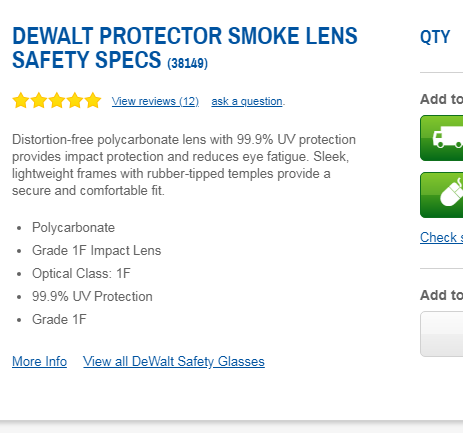Click the ask a question link
Viewport: 463px width, 433px height.
pos(247,101)
